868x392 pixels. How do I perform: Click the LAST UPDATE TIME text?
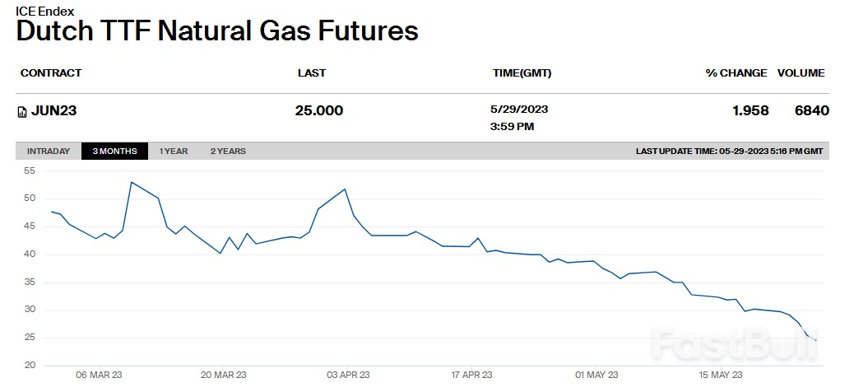(729, 152)
